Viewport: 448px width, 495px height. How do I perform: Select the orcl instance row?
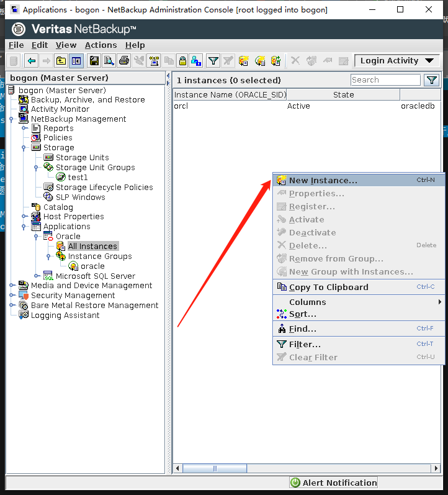click(x=307, y=106)
